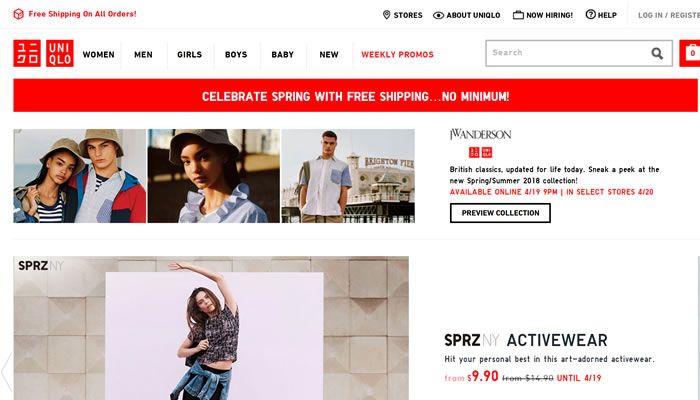Click the Uniqlo katakana logo
The width and height of the screenshot is (700, 400).
pos(27,53)
